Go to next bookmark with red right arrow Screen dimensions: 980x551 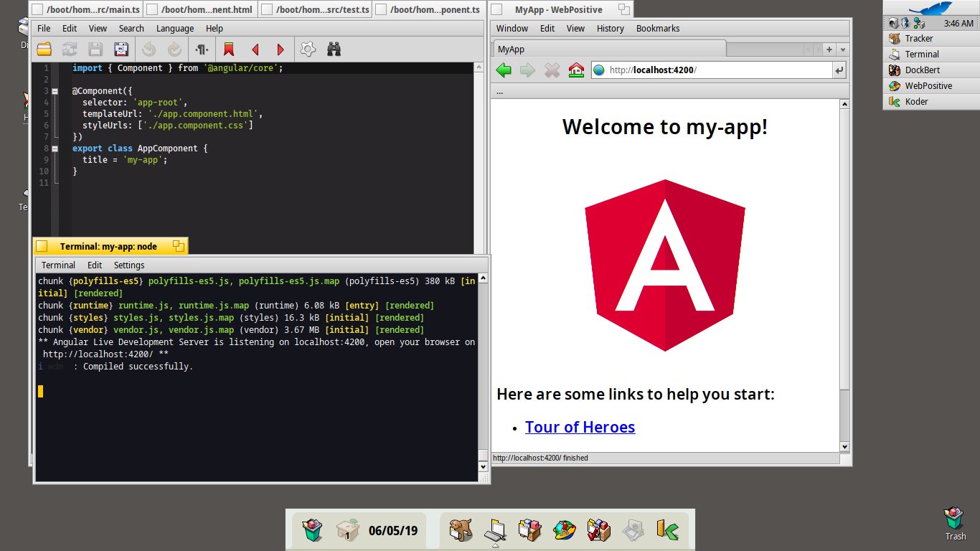click(x=281, y=50)
